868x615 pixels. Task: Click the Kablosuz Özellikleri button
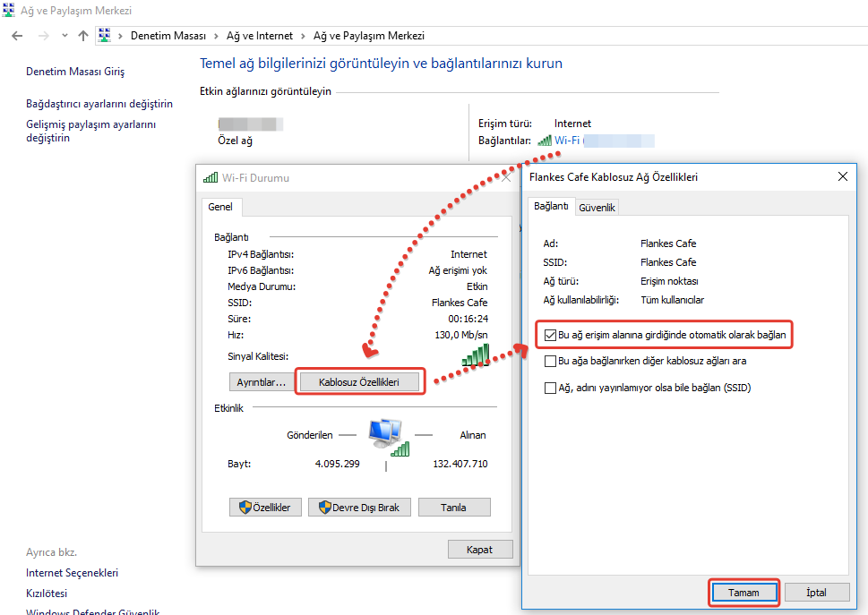coord(358,382)
